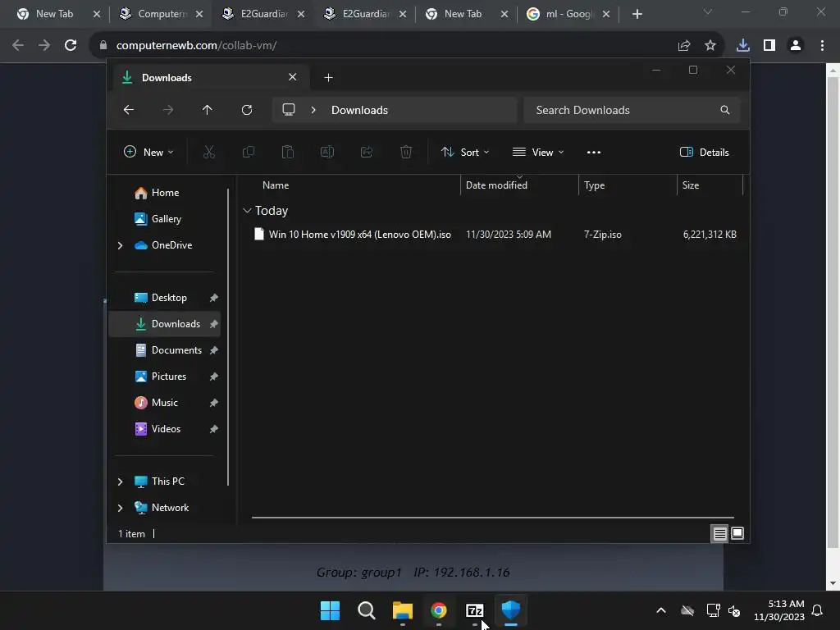Click the Paste clipboard icon
This screenshot has width=840, height=630.
tap(288, 152)
